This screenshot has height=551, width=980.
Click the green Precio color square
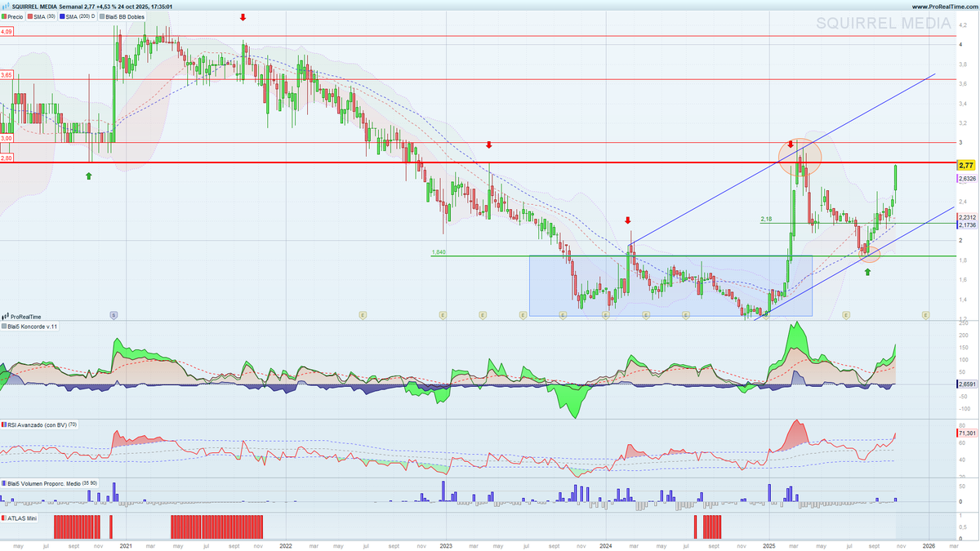click(x=5, y=16)
